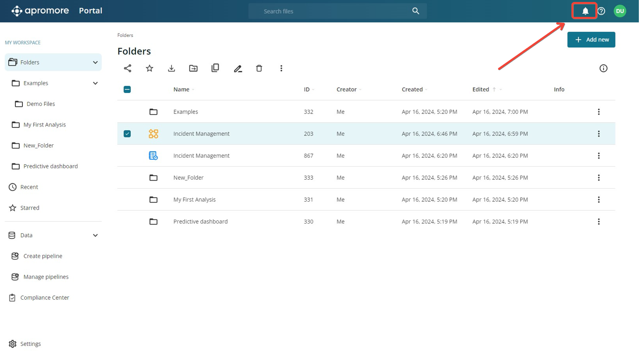The image size is (644, 351).
Task: Open the help question mark icon
Action: [601, 11]
